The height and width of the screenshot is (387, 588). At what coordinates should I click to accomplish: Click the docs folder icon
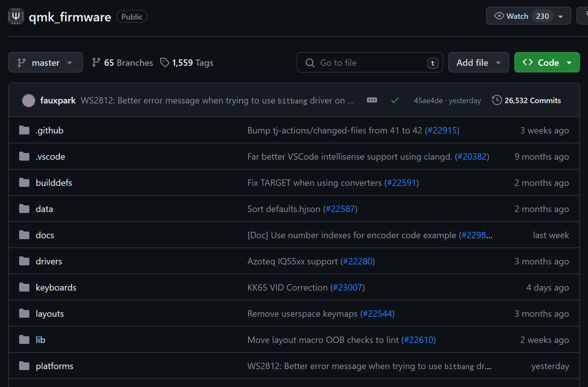coord(24,235)
